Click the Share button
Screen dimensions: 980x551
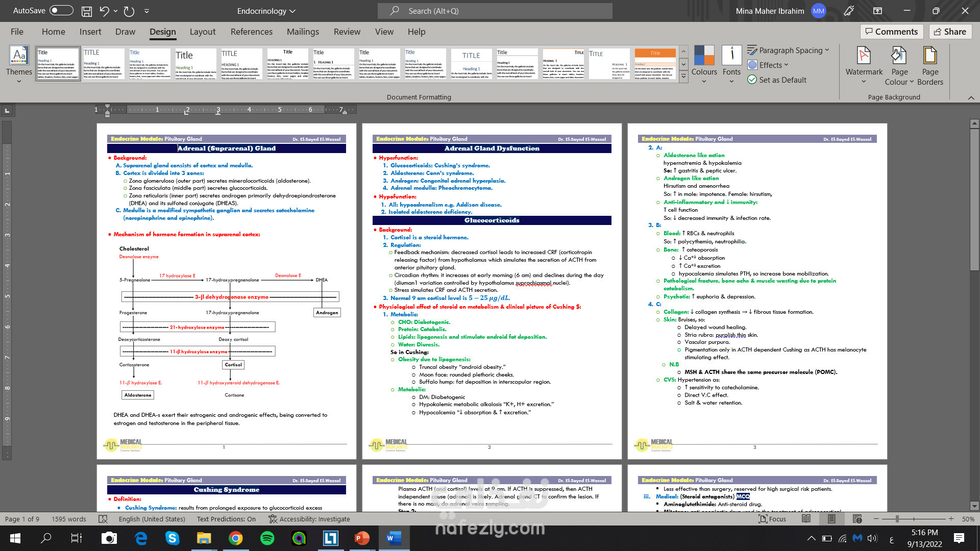[950, 32]
